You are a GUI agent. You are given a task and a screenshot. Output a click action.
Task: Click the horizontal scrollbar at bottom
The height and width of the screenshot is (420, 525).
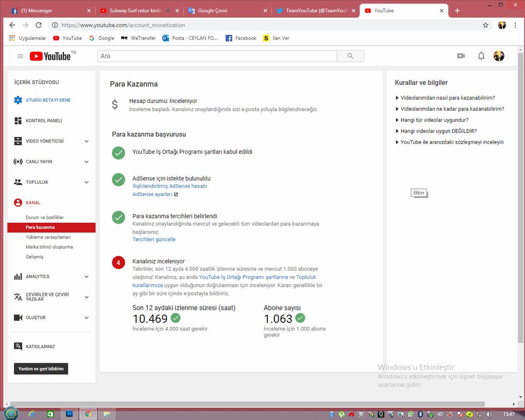click(247, 404)
